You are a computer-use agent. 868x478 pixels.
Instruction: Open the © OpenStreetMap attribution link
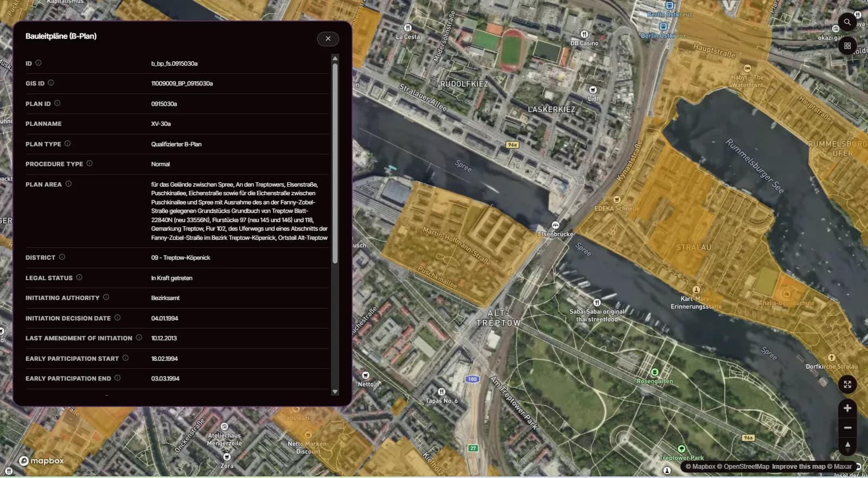pos(743,467)
